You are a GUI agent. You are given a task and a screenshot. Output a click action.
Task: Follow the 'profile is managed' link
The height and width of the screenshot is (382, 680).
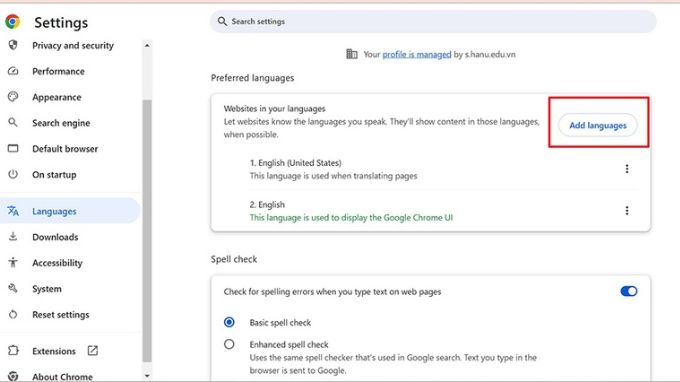(417, 54)
